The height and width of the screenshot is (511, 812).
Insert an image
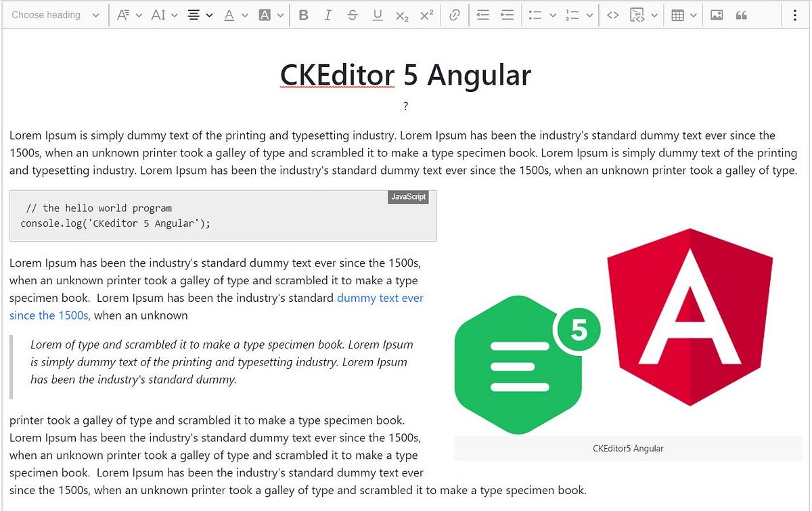(x=718, y=14)
